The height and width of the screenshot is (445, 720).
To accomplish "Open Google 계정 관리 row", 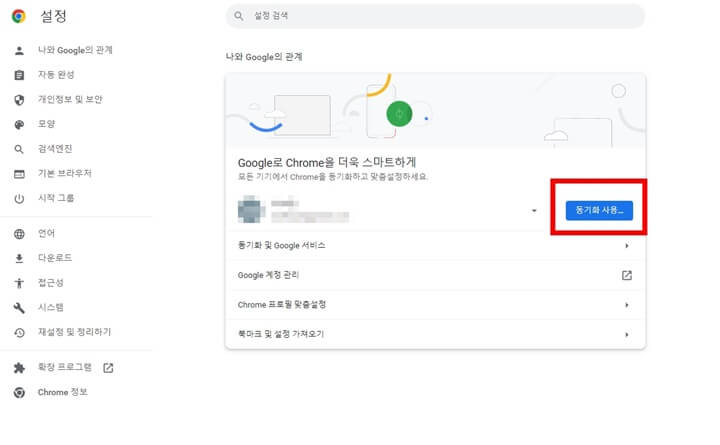I will pos(435,275).
